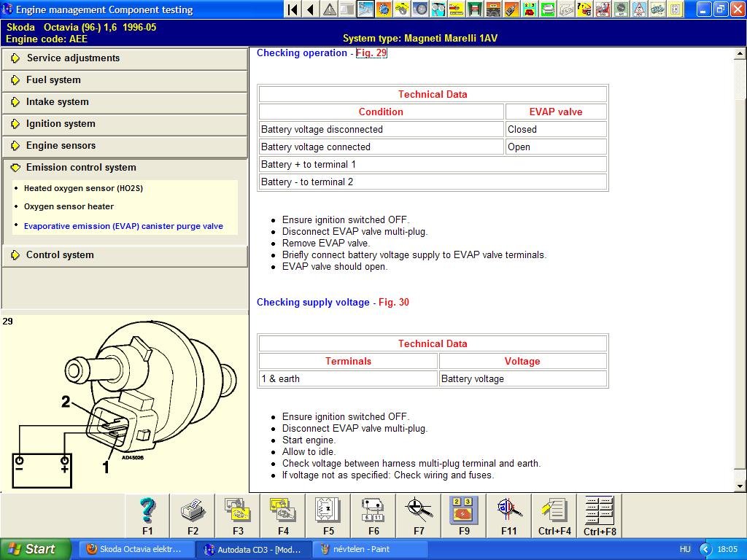Select the highlighted light-blue toolbar icon
This screenshot has width=747, height=560.
(365, 9)
